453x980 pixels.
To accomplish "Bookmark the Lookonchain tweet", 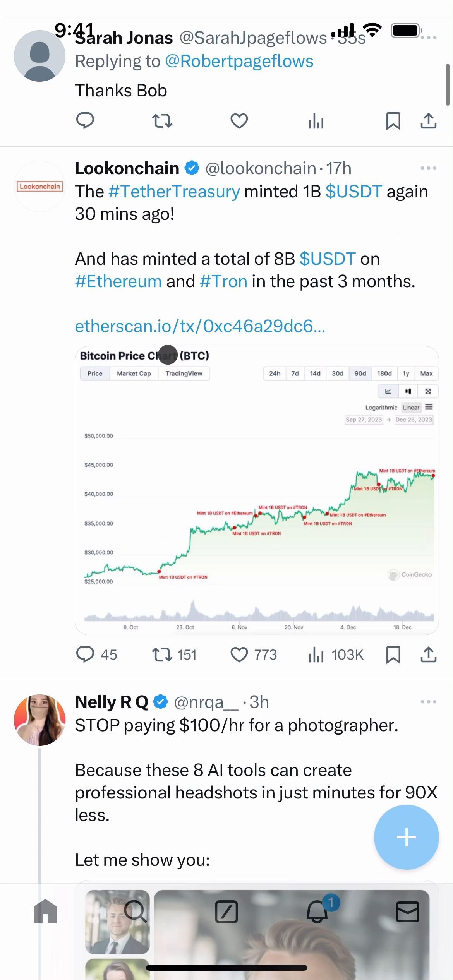I will [x=393, y=654].
